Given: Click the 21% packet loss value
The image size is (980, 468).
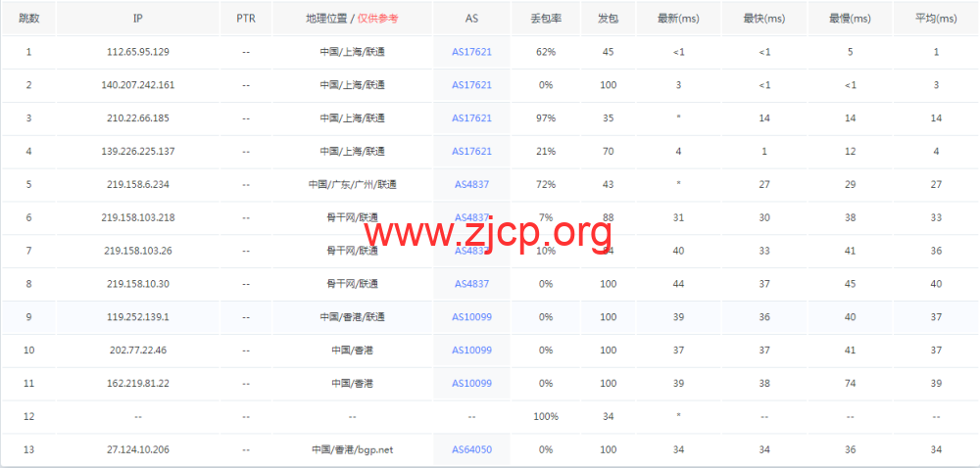Looking at the screenshot, I should click(x=546, y=151).
